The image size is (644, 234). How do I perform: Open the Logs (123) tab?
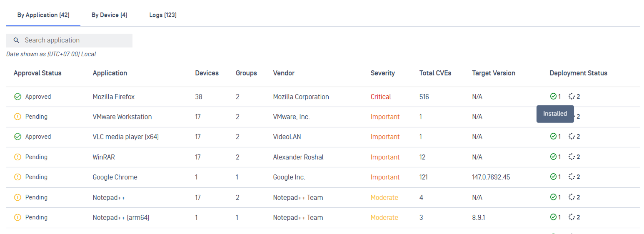pos(163,15)
